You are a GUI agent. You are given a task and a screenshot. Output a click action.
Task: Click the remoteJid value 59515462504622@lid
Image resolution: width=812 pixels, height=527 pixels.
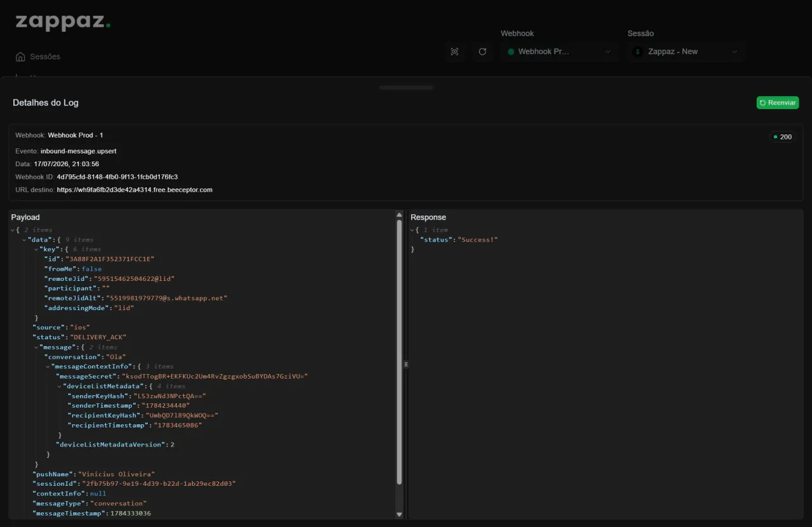(134, 278)
